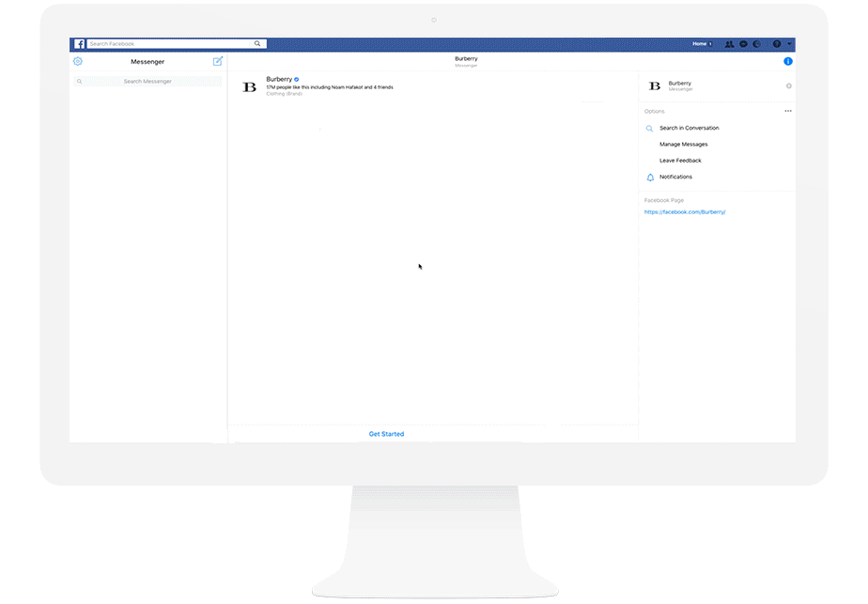Open the notifications globe icon
Image resolution: width=868 pixels, height=604 pixels.
(756, 44)
